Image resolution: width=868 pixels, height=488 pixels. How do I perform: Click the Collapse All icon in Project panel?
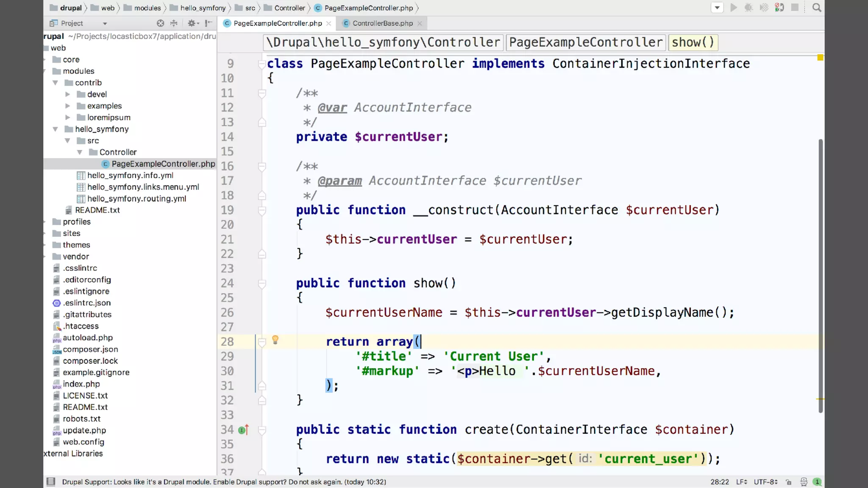tap(174, 23)
